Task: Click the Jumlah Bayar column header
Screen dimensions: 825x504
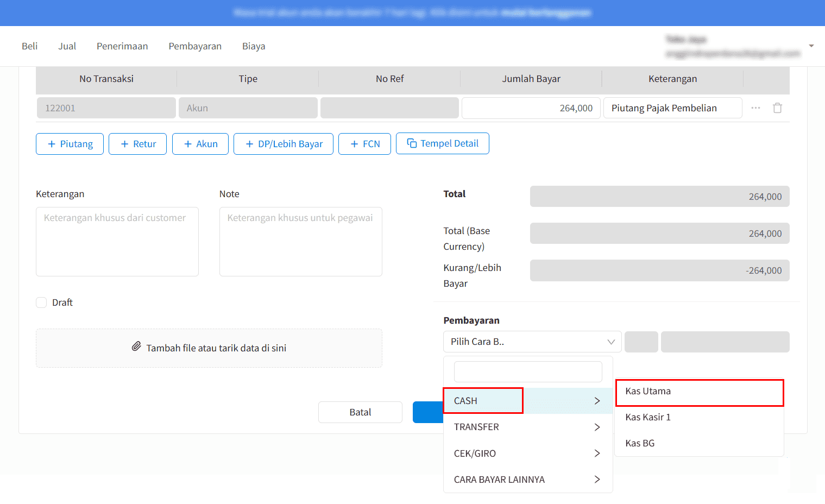Action: pos(531,79)
